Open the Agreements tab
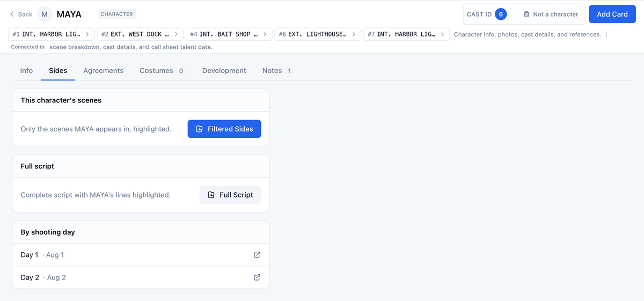This screenshot has width=644, height=301. (x=104, y=71)
